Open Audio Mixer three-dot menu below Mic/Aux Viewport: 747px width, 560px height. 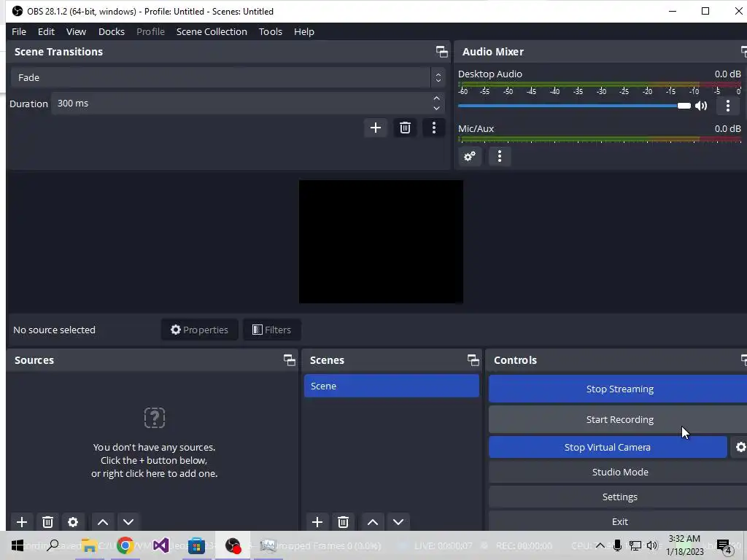click(499, 156)
